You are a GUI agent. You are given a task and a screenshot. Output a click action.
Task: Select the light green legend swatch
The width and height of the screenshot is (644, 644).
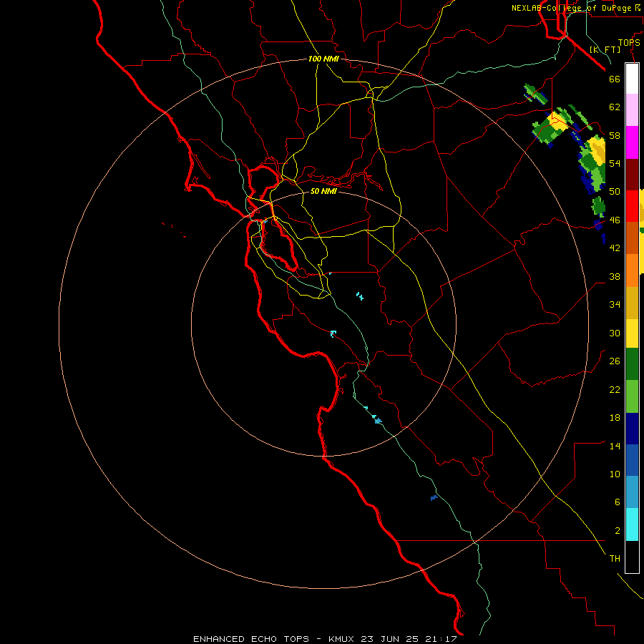(632, 396)
